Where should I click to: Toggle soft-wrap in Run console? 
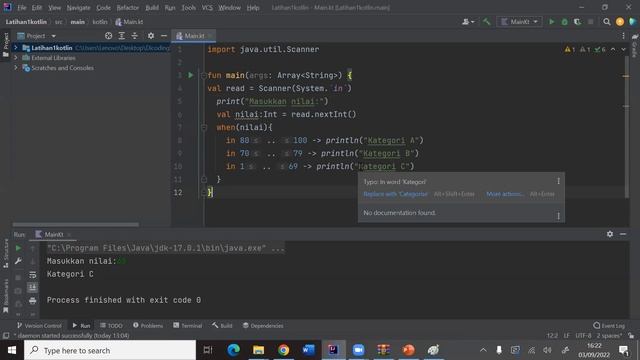(x=33, y=275)
